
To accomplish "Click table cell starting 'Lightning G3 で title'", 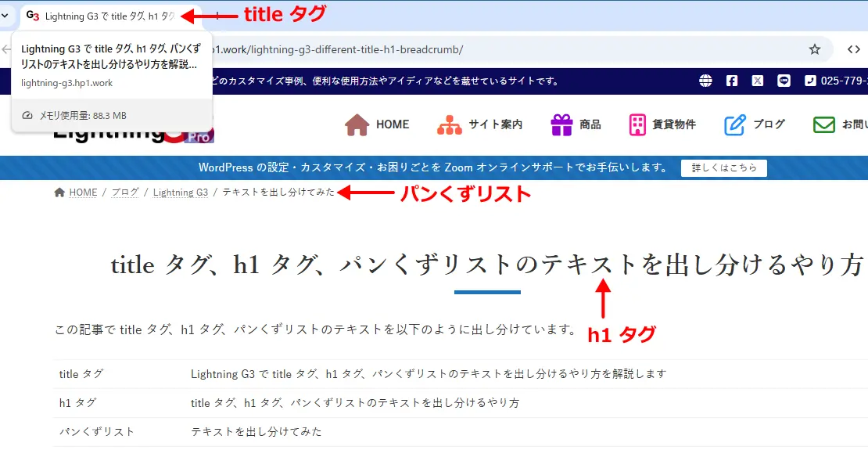I will (x=429, y=374).
